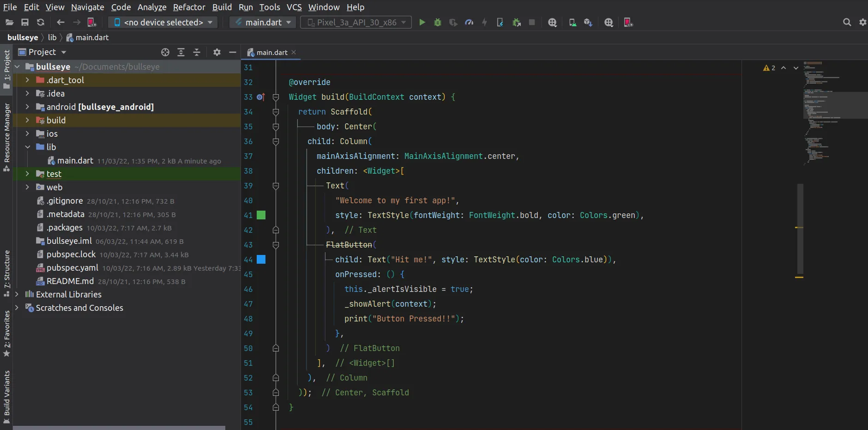This screenshot has height=430, width=868.
Task: Open the profiler gauge icon
Action: (x=469, y=22)
